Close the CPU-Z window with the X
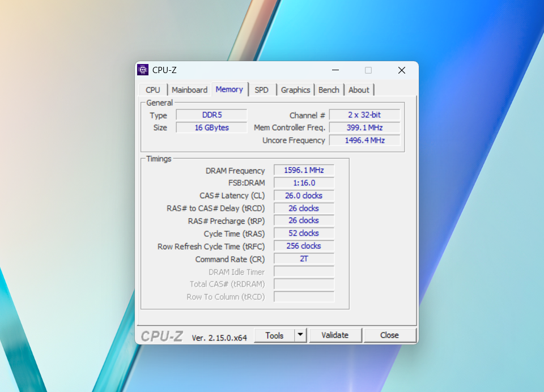This screenshot has height=392, width=544. tap(402, 70)
